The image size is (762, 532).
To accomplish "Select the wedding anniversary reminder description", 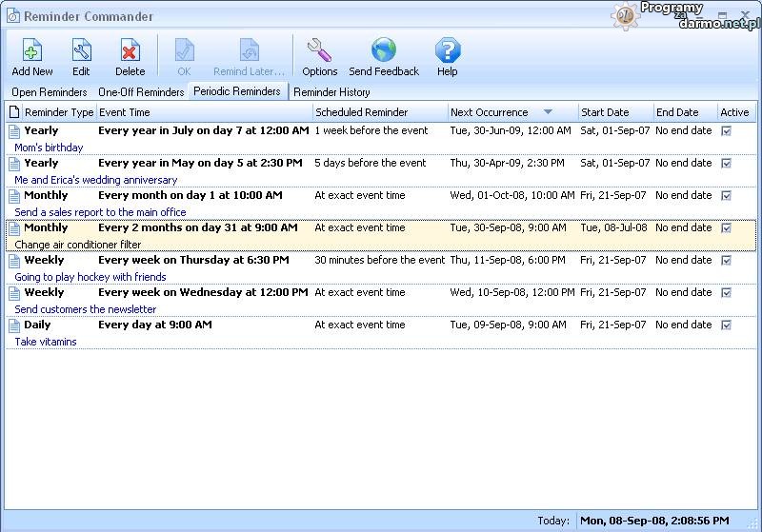I will [x=96, y=180].
